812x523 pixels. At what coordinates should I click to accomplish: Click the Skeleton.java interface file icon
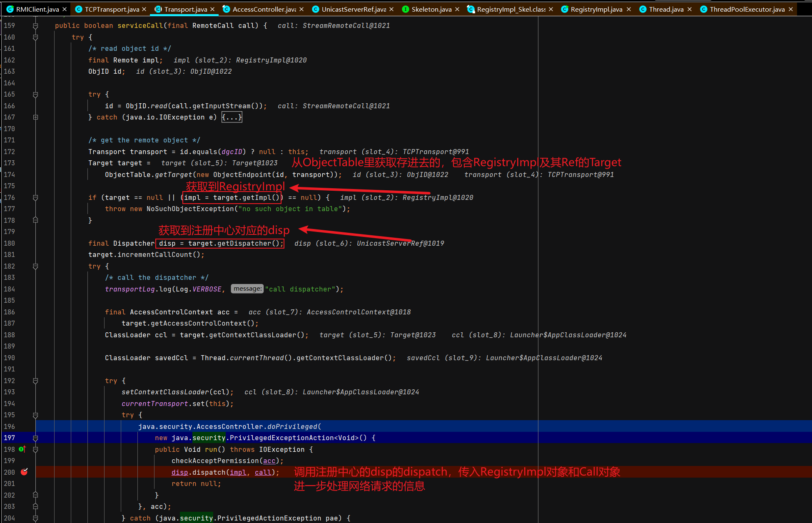click(405, 9)
